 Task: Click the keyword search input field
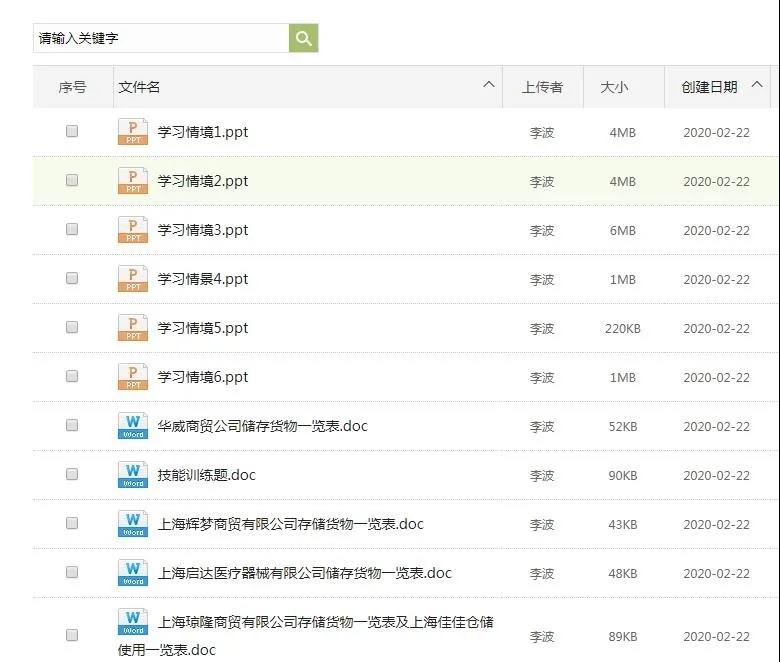coord(160,38)
